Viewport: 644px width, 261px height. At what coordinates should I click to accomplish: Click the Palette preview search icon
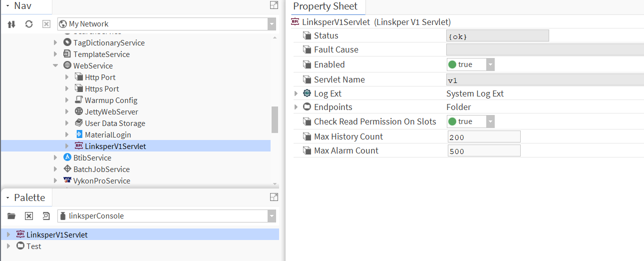(46, 216)
